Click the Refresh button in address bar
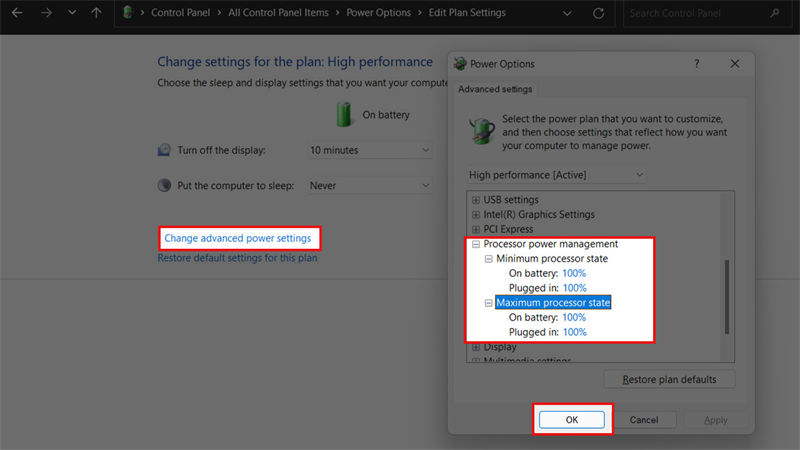800x450 pixels. coord(598,13)
